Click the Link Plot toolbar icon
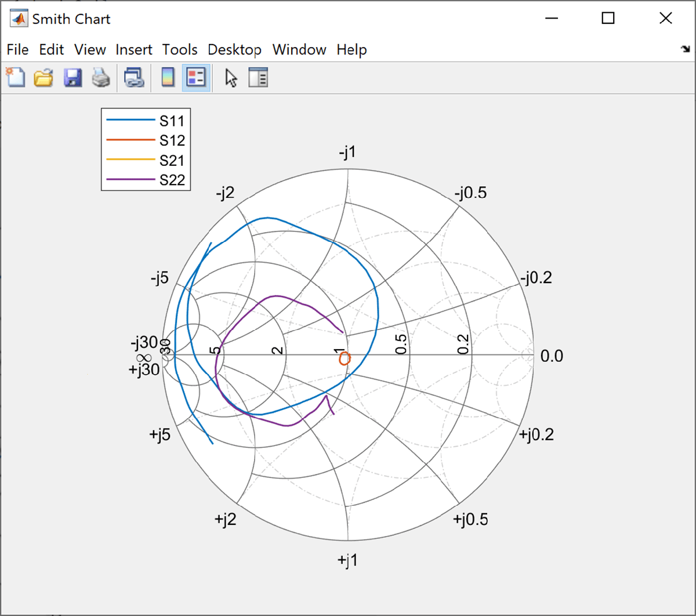The image size is (696, 616). (135, 77)
